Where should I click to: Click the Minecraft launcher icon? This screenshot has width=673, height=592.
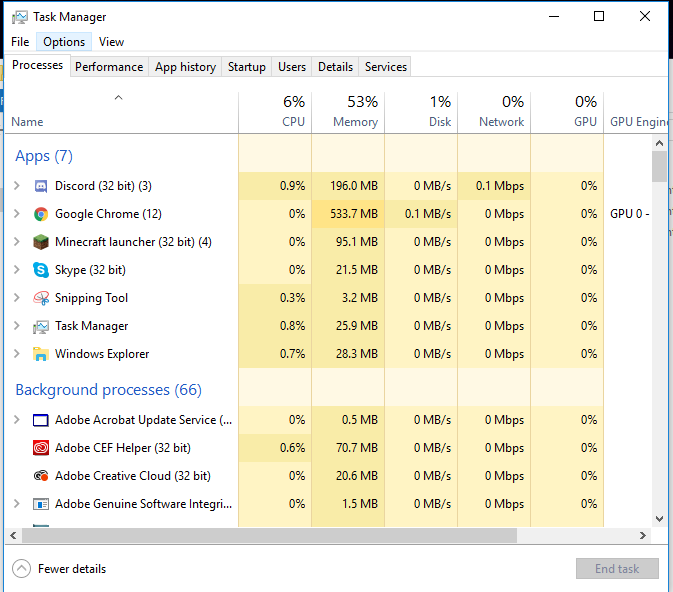click(41, 242)
